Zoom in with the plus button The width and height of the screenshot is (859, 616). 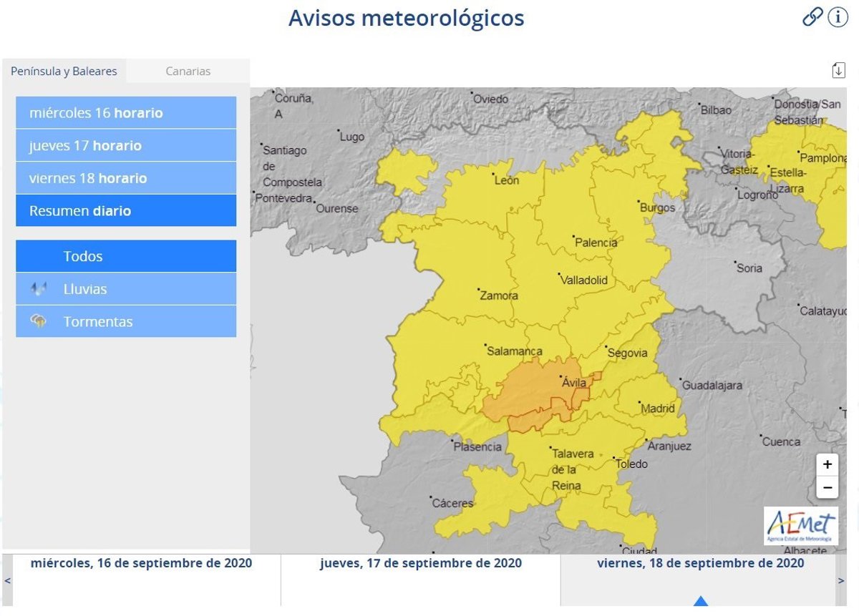click(827, 464)
